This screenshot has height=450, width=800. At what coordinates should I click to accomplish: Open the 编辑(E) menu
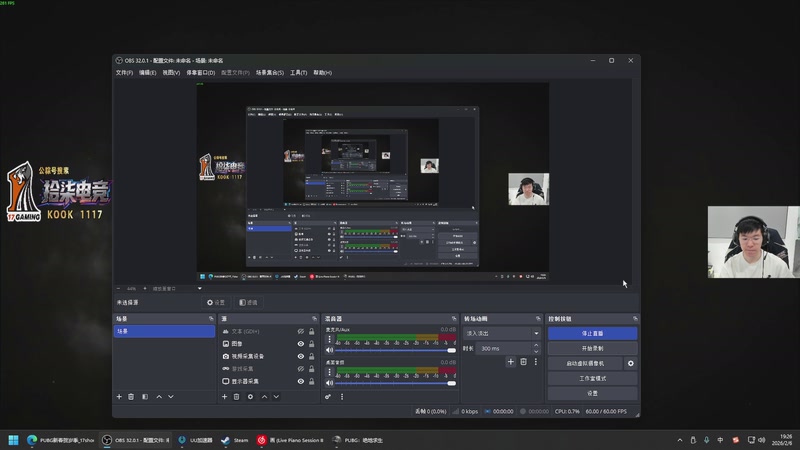147,72
